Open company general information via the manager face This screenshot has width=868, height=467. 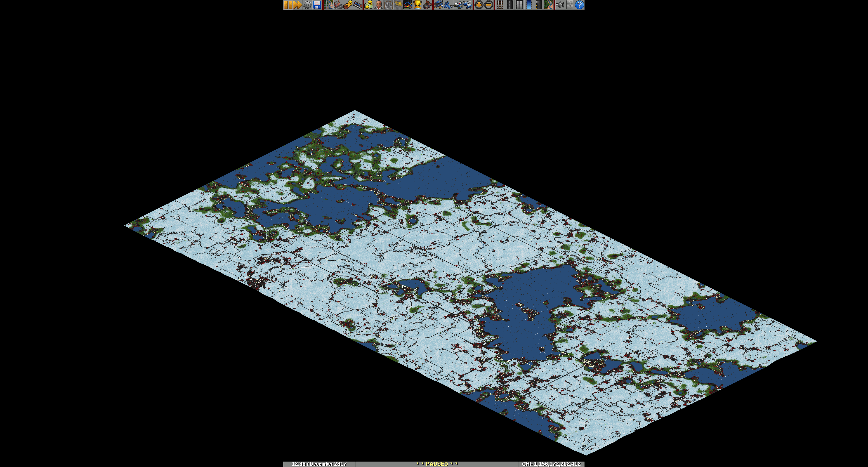pyautogui.click(x=379, y=5)
